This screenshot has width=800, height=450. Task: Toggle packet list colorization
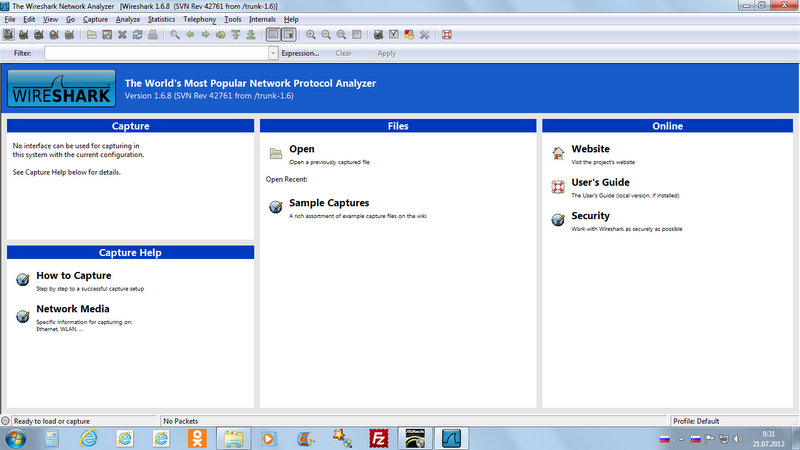(273, 35)
